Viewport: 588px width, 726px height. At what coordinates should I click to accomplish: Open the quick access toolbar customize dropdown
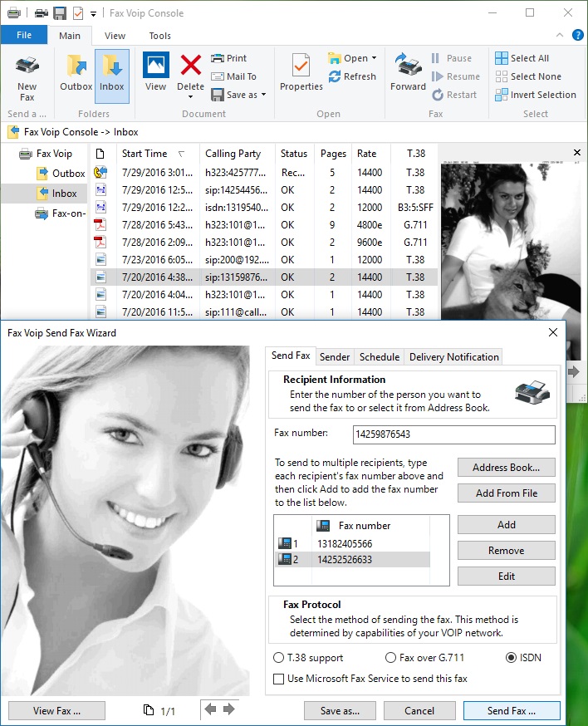point(93,14)
